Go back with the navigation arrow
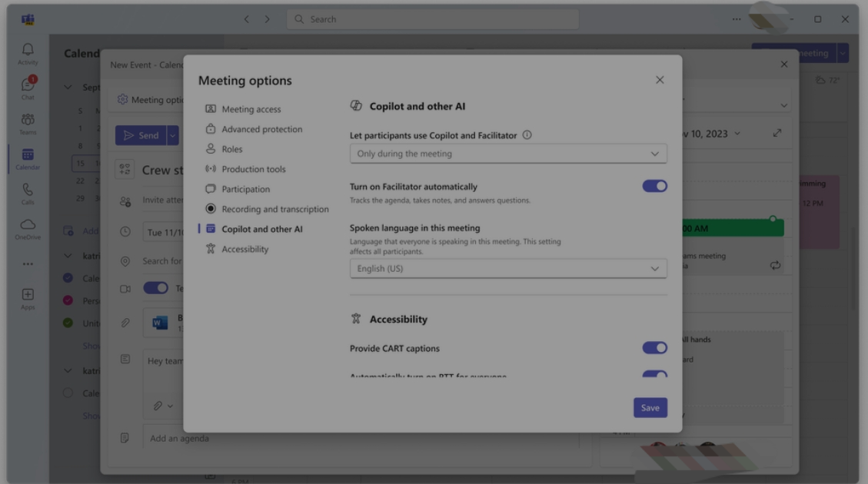 coord(246,19)
